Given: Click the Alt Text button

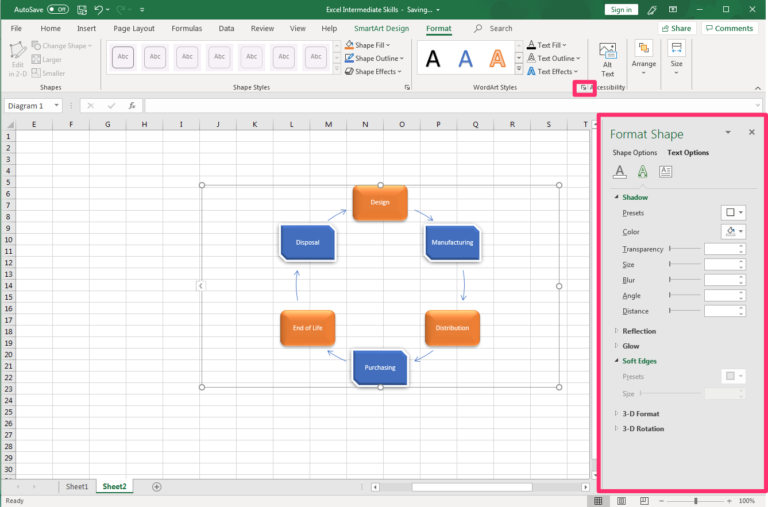Looking at the screenshot, I should coord(607,58).
